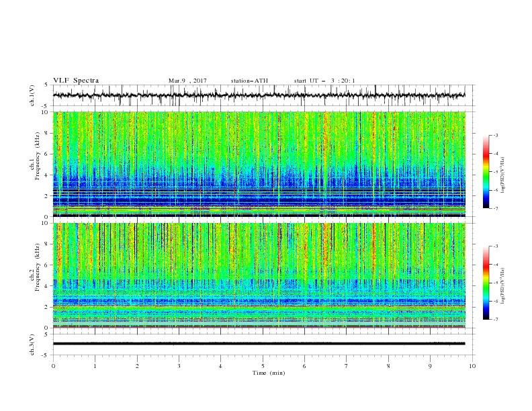The height and width of the screenshot is (411, 532).
Task: Click time axis tick label "1"
Action: (x=95, y=366)
